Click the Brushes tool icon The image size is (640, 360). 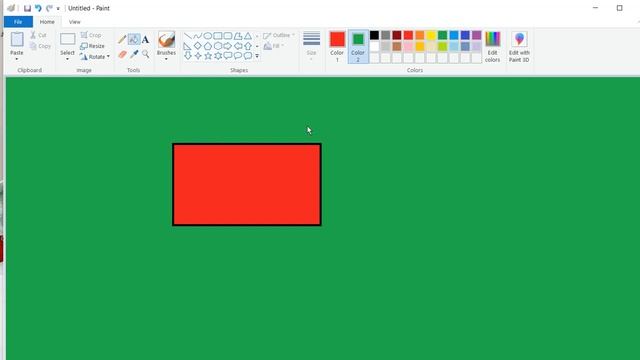pyautogui.click(x=167, y=40)
